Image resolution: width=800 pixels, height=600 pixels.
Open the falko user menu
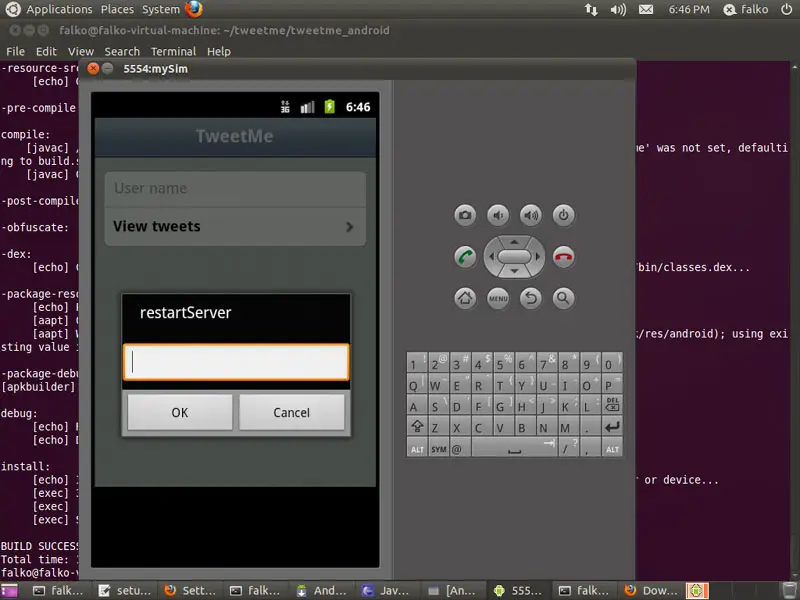(x=746, y=9)
